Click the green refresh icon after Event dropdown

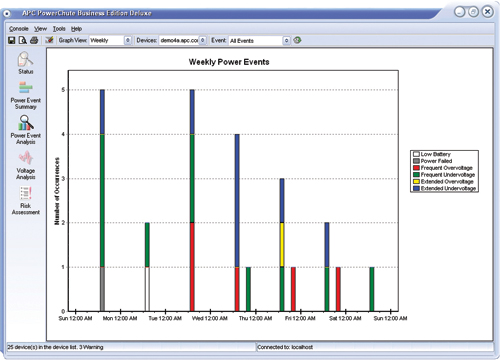297,40
